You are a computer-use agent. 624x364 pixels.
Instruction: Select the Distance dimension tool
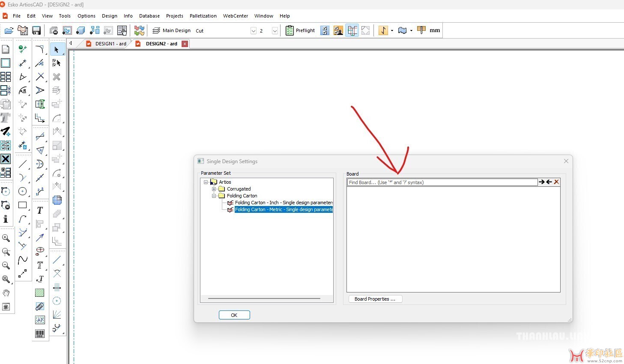tap(23, 63)
